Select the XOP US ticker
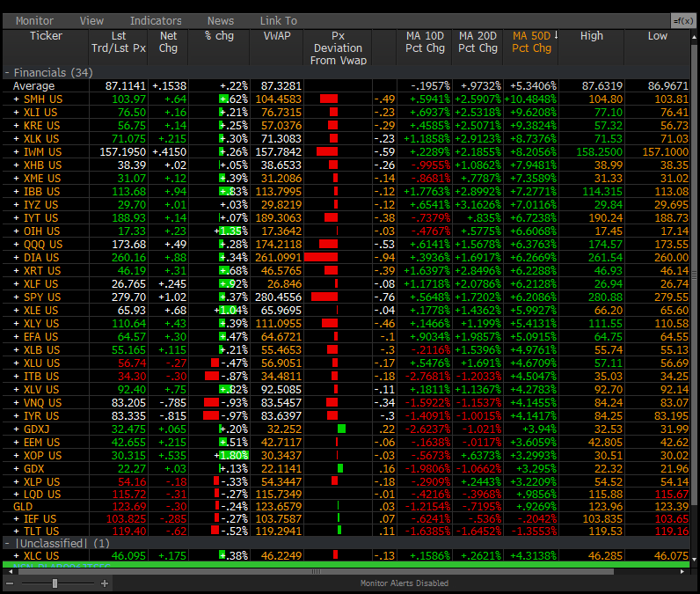Screen dimensions: 700x594 [x=42, y=456]
